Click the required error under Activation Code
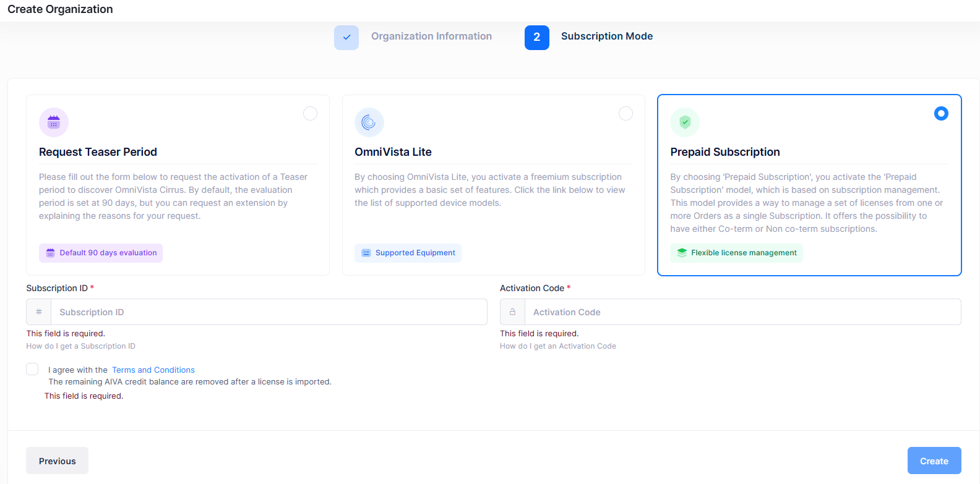 tap(539, 334)
